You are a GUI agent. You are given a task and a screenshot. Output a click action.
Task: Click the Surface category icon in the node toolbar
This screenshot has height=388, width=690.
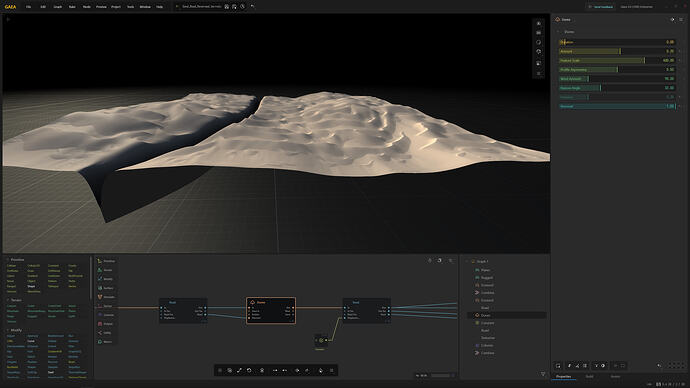[x=100, y=288]
